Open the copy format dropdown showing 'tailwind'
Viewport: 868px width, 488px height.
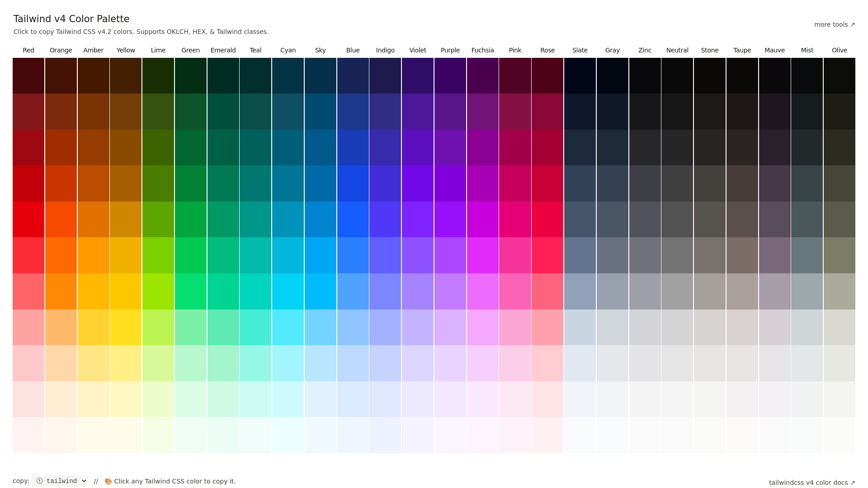(60, 481)
